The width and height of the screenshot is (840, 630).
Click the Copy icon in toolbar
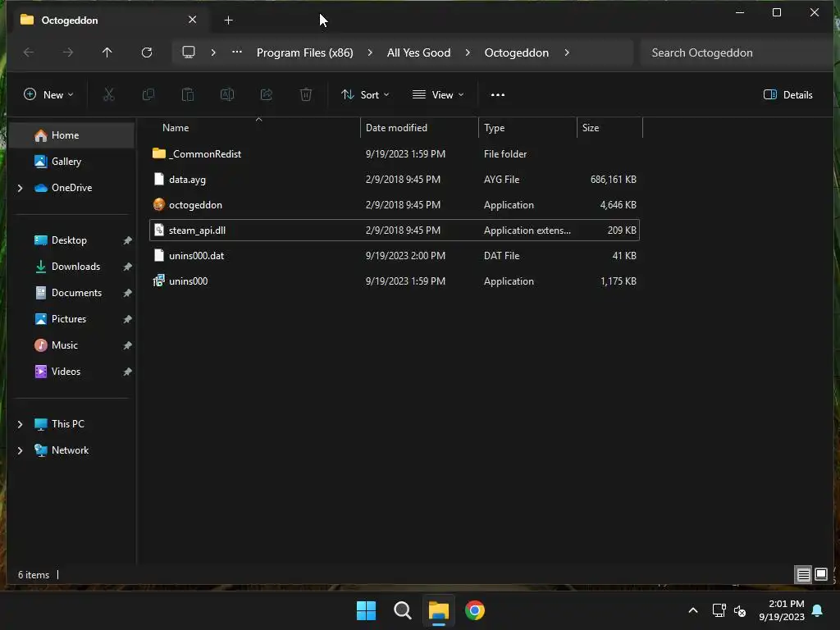point(148,95)
